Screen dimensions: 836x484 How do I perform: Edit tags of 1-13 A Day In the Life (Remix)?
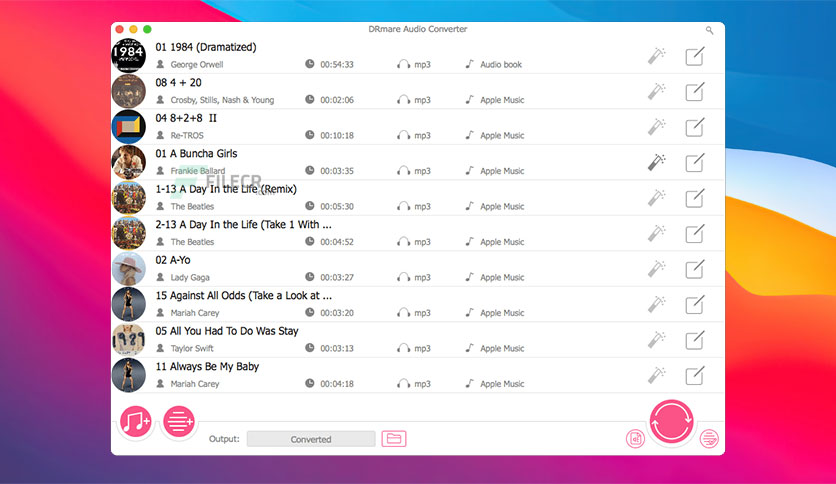coord(695,198)
